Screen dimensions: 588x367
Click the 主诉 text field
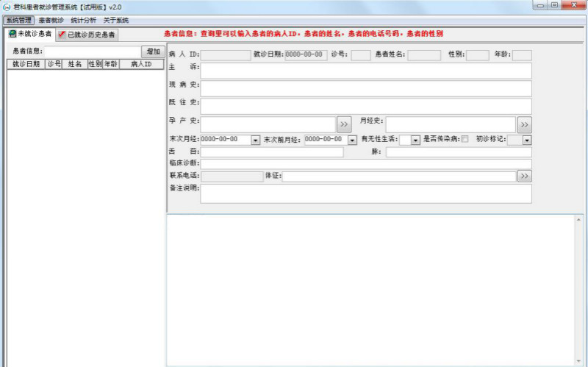pyautogui.click(x=365, y=71)
